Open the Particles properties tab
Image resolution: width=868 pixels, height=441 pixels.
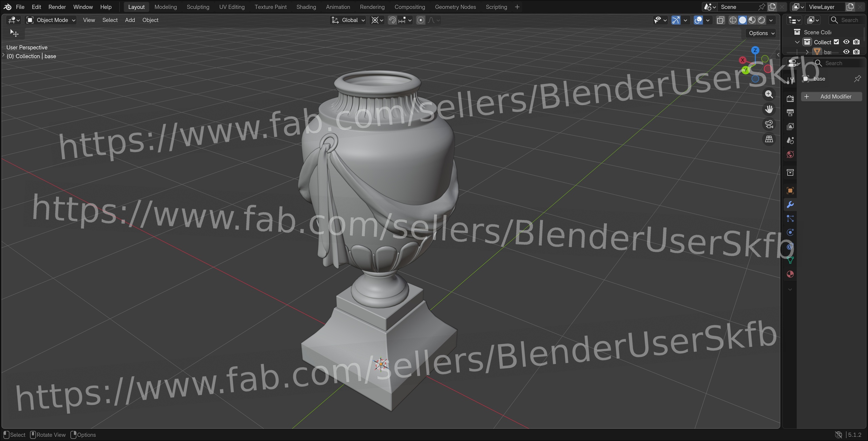tap(790, 218)
